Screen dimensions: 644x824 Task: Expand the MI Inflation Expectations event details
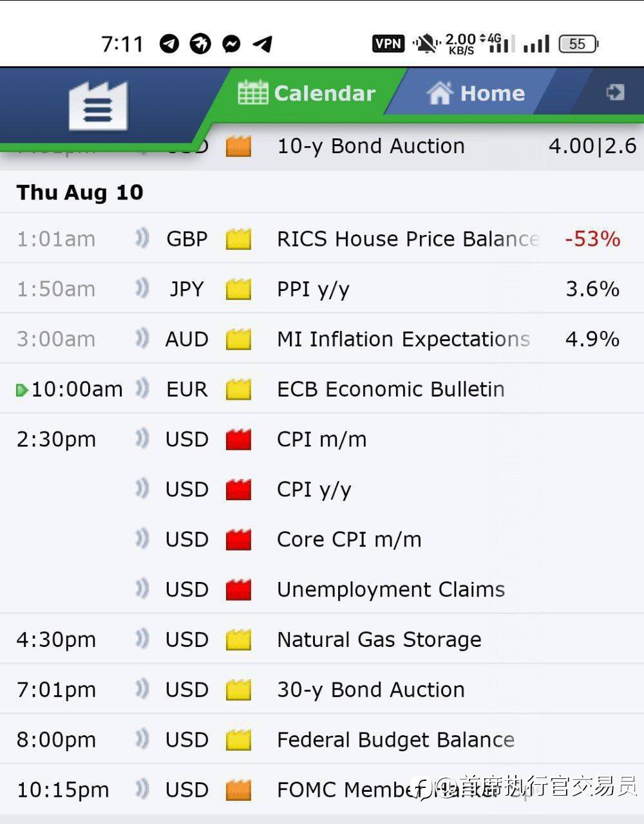click(322, 339)
